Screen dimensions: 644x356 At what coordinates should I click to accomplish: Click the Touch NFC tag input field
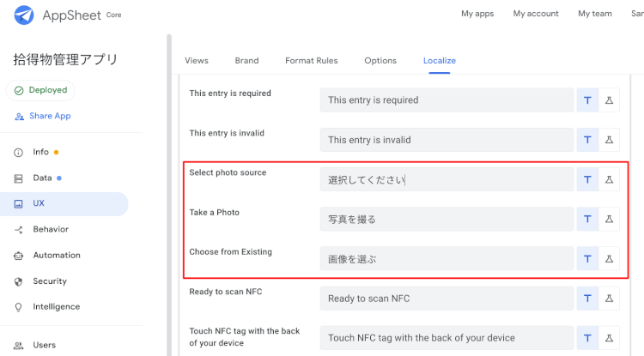click(x=447, y=338)
